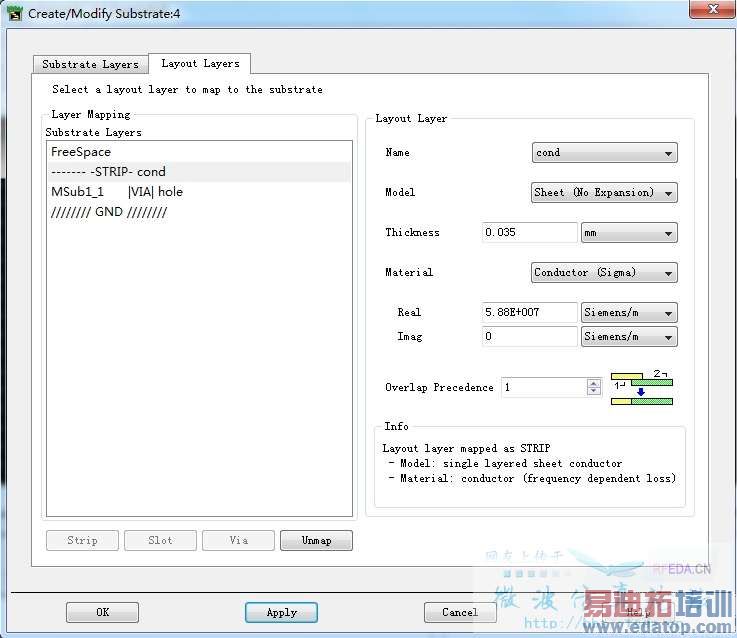The image size is (737, 638).
Task: Click the Apply button
Action: [x=282, y=613]
